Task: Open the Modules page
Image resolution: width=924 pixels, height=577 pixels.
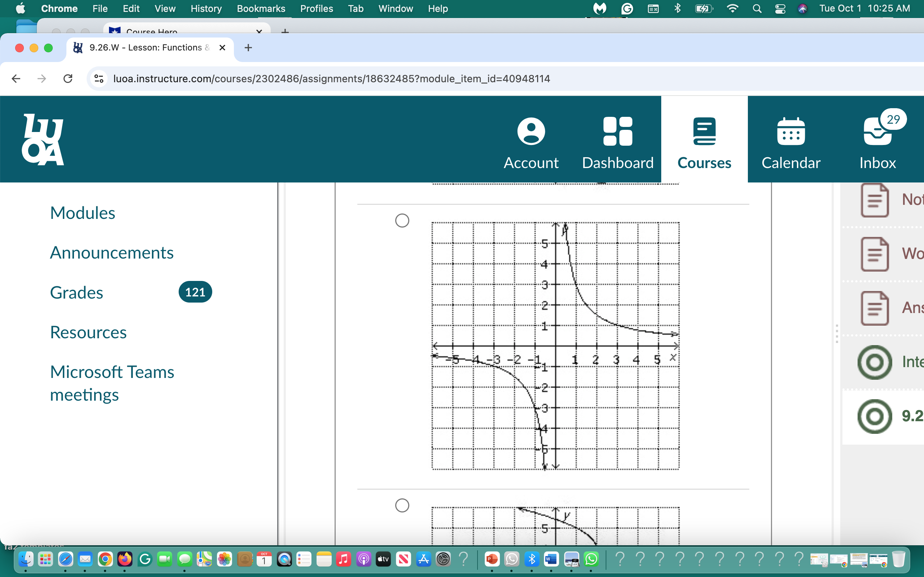Action: coord(82,213)
